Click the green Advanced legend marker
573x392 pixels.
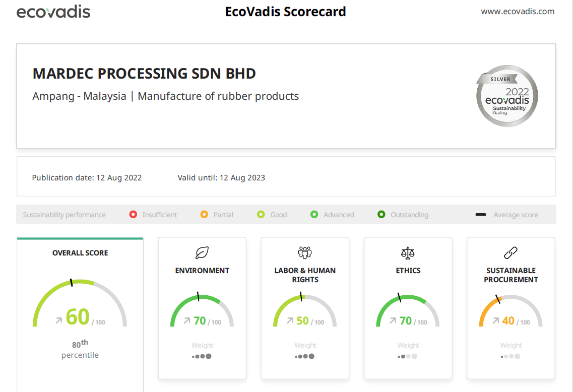314,215
